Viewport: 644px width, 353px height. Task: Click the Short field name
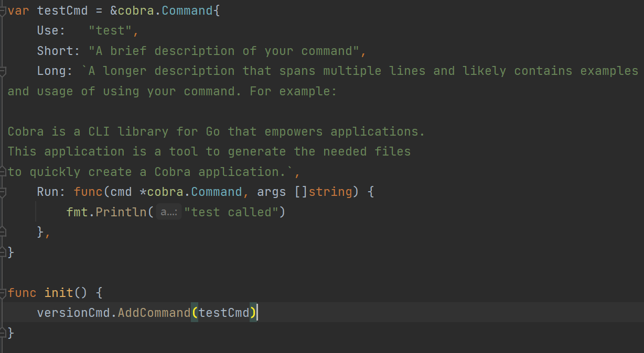tap(55, 51)
